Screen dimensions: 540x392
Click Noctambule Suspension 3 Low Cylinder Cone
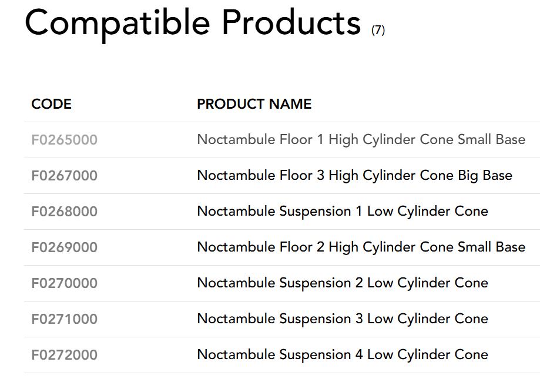[343, 319]
